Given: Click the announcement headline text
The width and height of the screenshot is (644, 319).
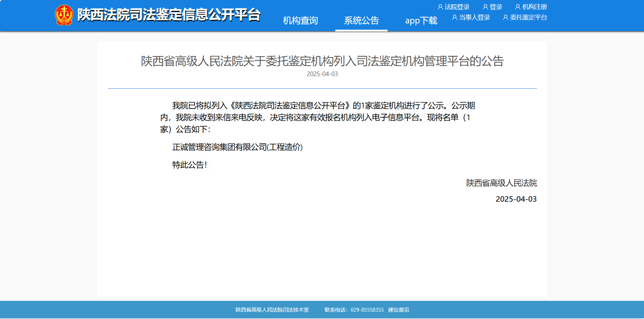Looking at the screenshot, I should [322, 61].
